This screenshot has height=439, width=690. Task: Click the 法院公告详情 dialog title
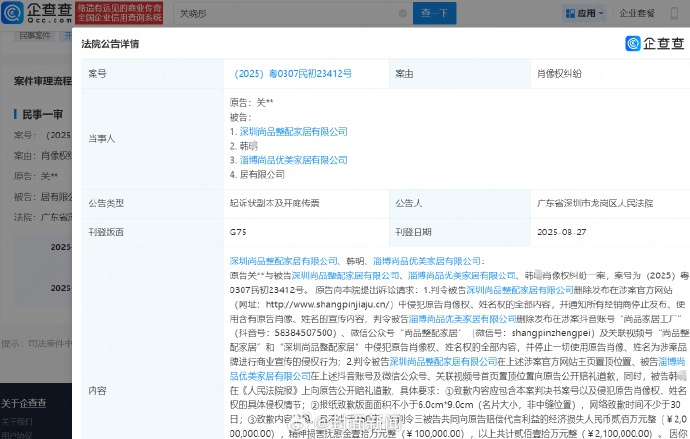pyautogui.click(x=110, y=44)
